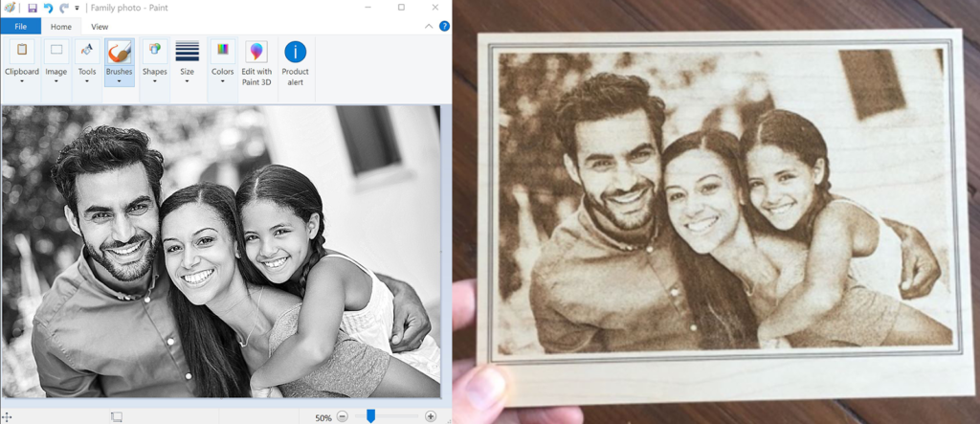Open the Brushes dropdown list

coord(120,81)
